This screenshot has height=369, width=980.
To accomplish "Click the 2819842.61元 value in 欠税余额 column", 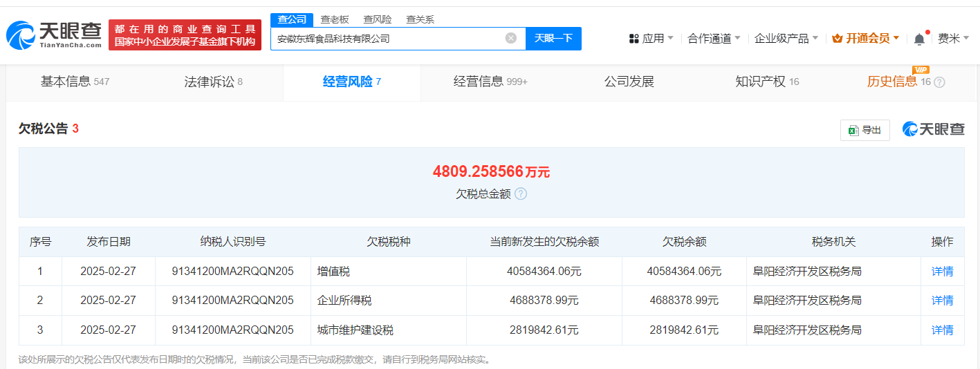I will click(684, 330).
